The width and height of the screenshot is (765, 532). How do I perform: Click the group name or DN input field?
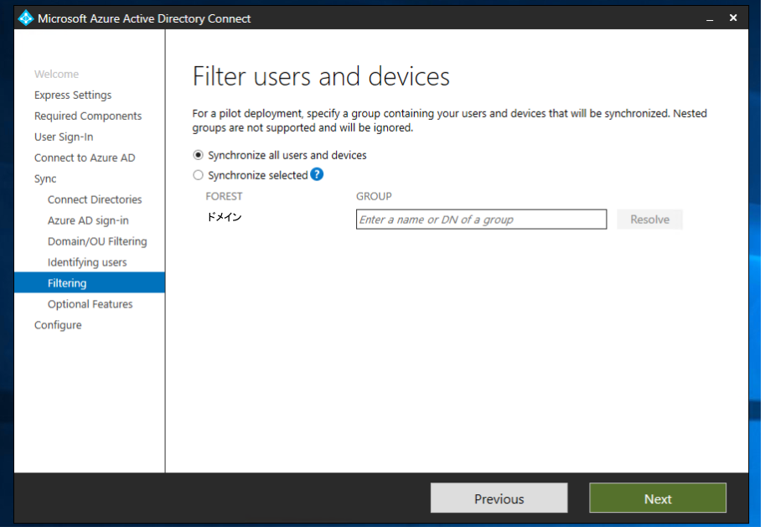483,220
